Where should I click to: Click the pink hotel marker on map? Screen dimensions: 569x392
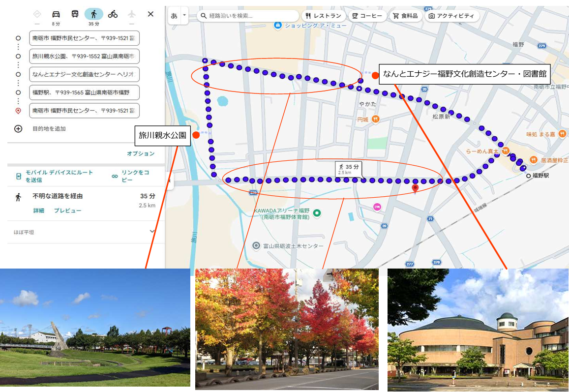pyautogui.click(x=377, y=207)
